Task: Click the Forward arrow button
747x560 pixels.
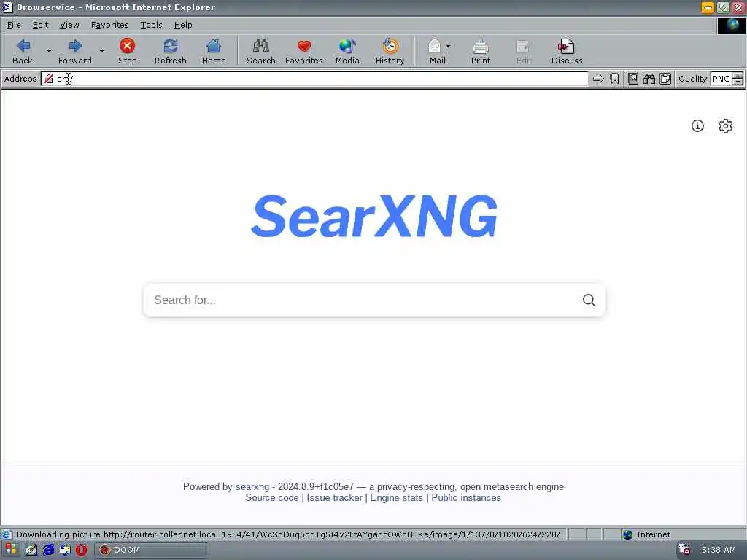Action: pos(75,52)
